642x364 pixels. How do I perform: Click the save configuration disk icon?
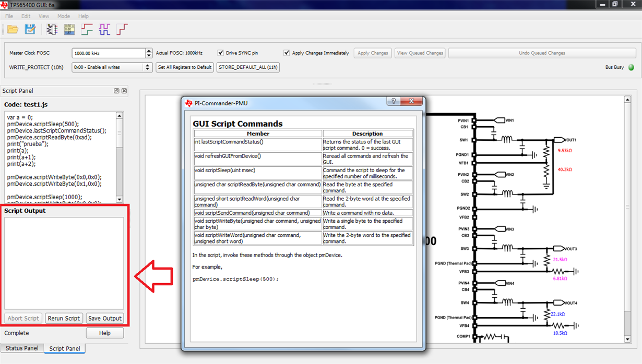click(30, 30)
